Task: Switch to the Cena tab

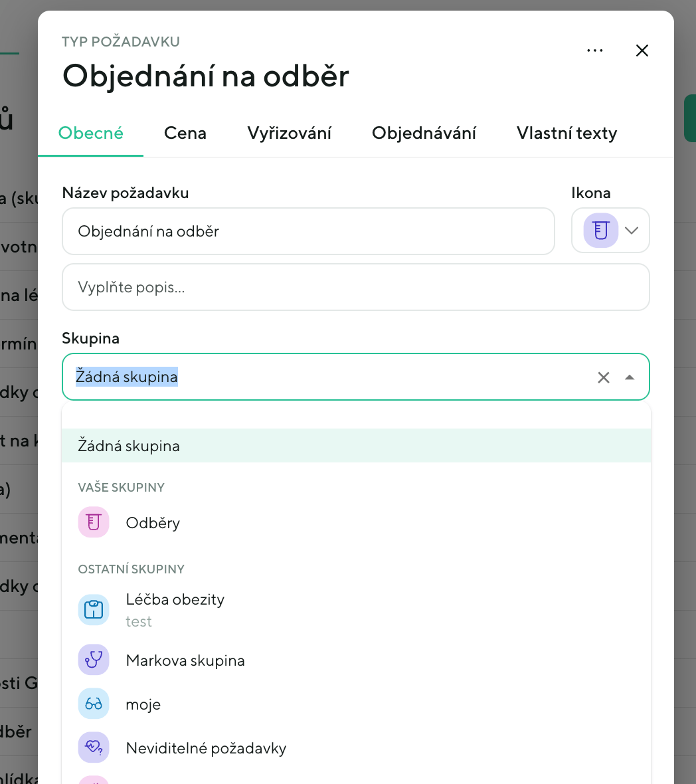Action: point(185,133)
